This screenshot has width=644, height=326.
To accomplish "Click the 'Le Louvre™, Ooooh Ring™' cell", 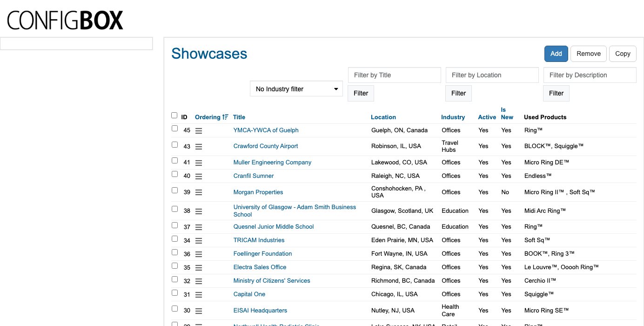I will coord(561,267).
